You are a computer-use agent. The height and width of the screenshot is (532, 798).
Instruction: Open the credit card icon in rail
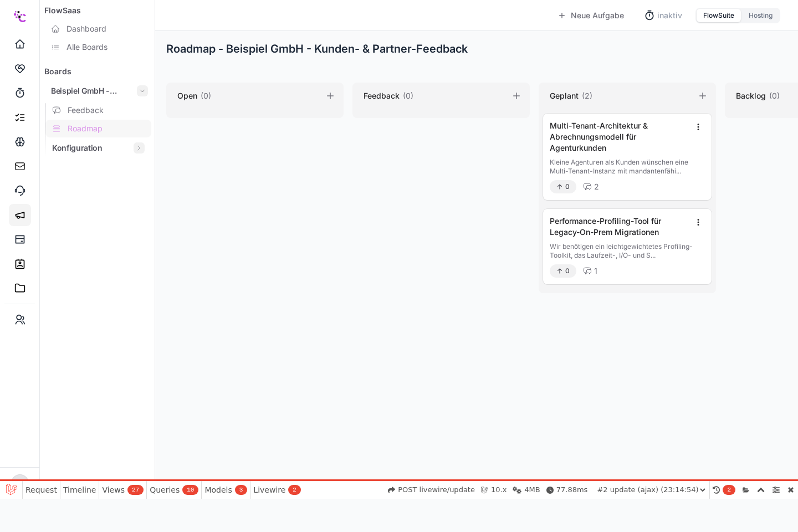click(x=20, y=239)
